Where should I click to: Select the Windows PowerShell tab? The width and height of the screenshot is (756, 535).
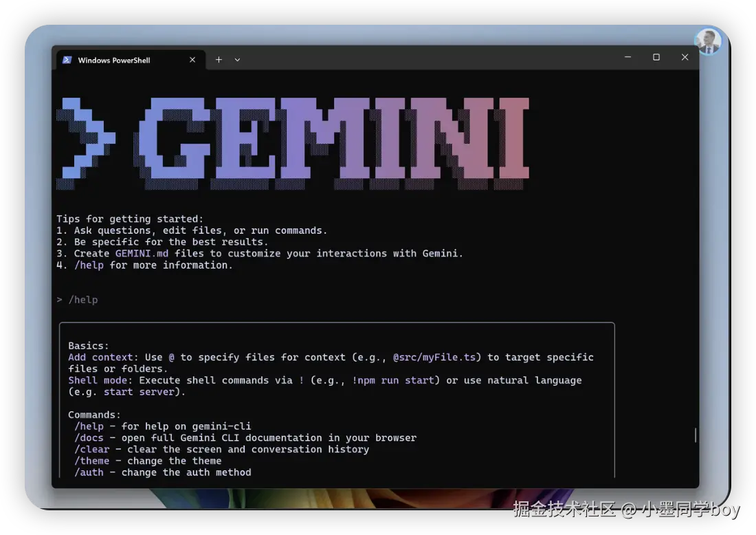(130, 60)
